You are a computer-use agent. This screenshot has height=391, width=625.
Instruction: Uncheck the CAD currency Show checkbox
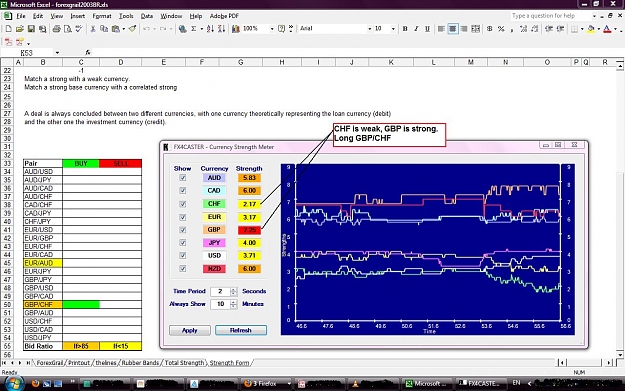tap(183, 191)
